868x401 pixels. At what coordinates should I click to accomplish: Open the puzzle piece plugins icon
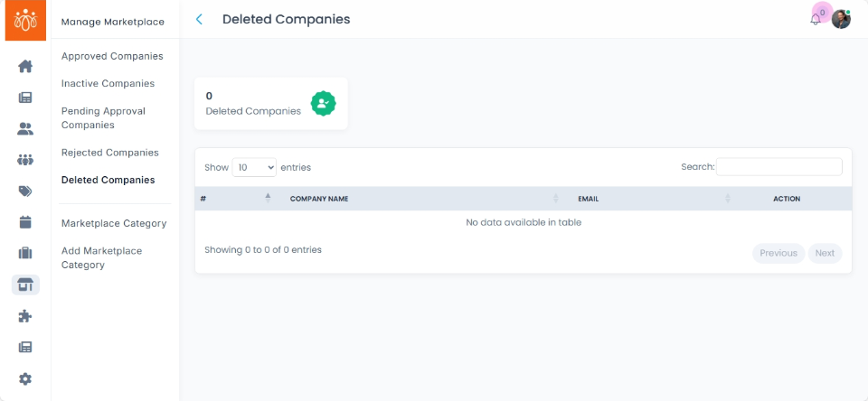tap(25, 316)
